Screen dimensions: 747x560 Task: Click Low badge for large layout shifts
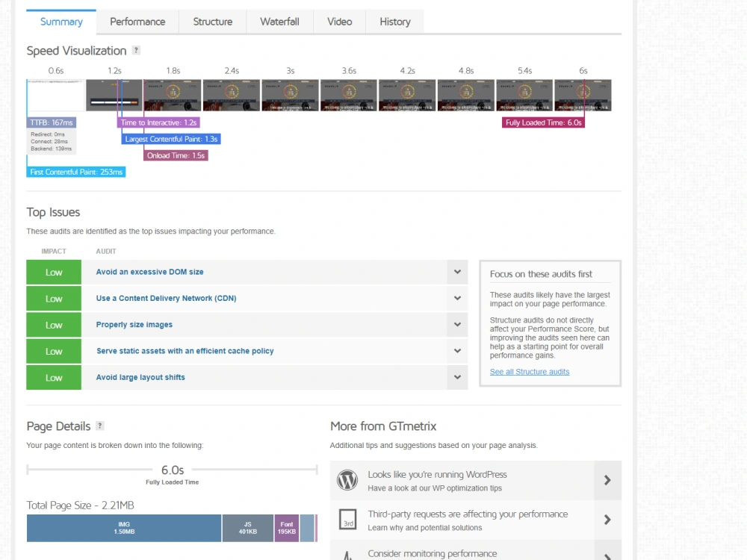(54, 377)
